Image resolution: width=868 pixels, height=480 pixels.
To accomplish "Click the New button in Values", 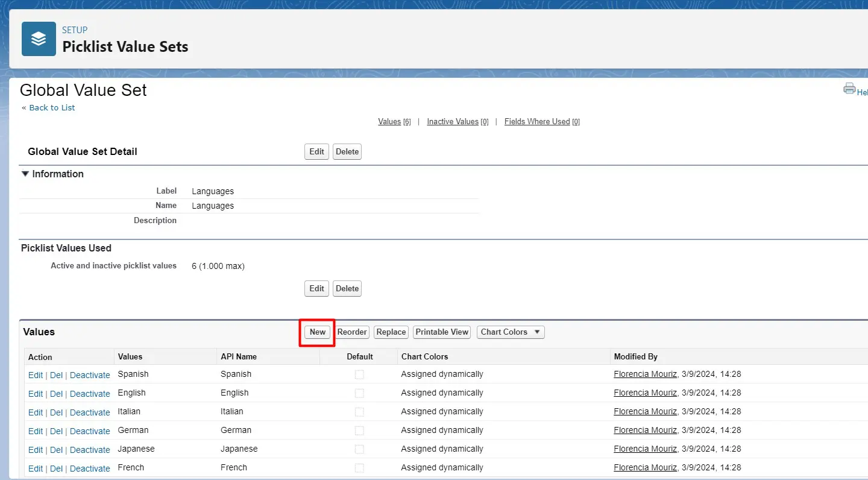I will pos(318,332).
